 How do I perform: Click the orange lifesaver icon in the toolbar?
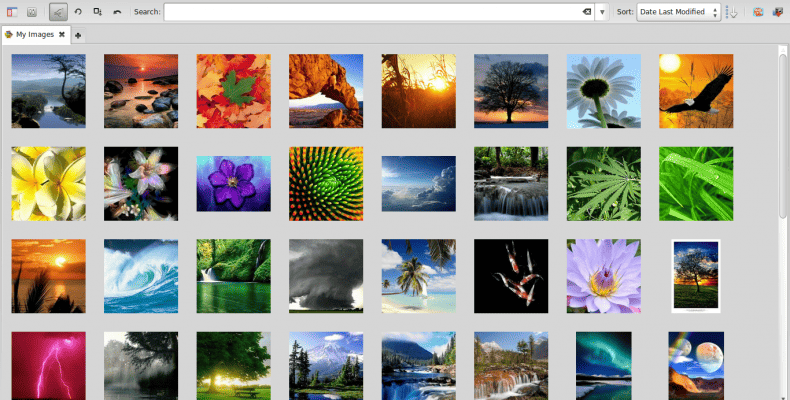point(758,12)
